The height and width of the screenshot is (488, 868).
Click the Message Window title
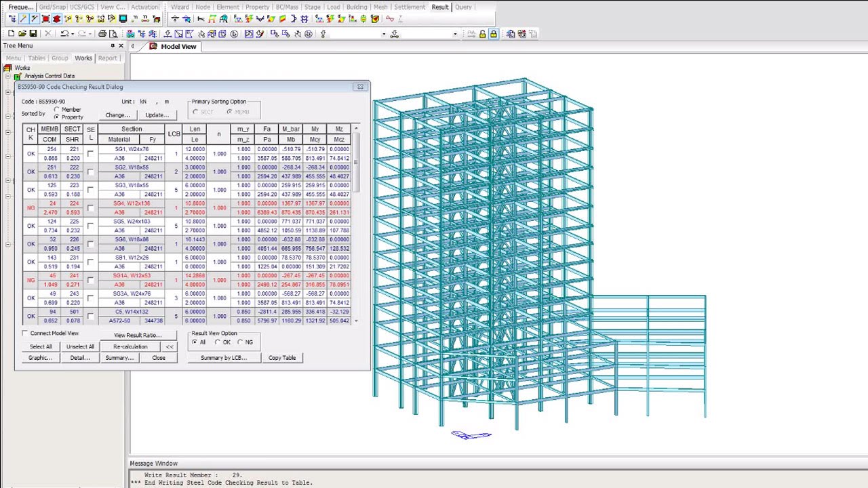pos(154,464)
